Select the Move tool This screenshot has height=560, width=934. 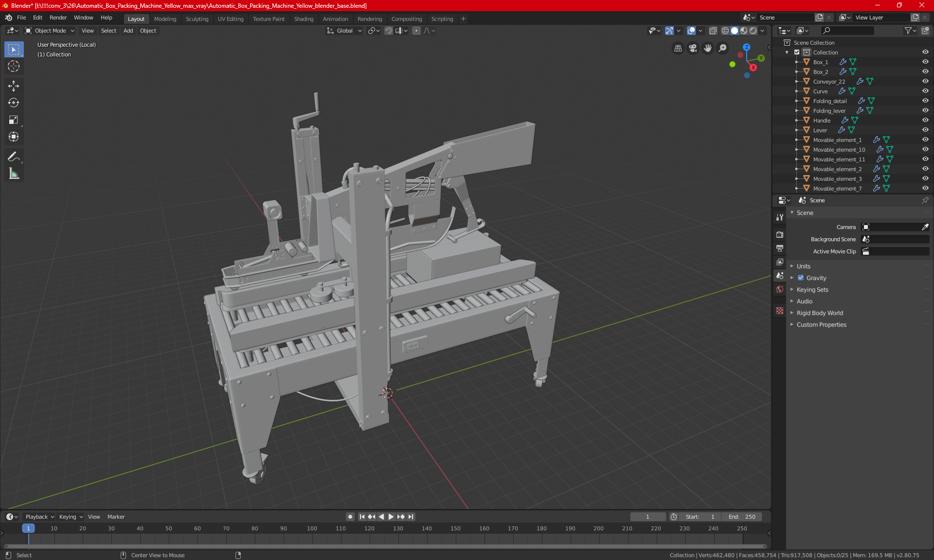click(14, 86)
